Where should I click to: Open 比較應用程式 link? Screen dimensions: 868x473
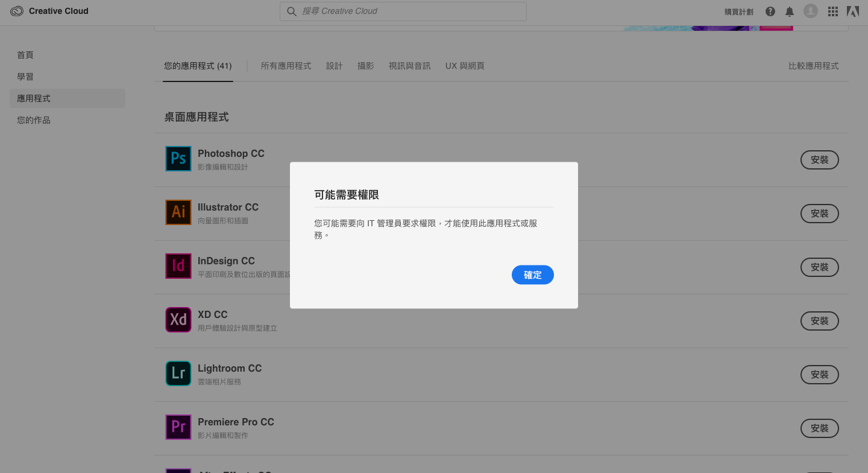point(814,66)
